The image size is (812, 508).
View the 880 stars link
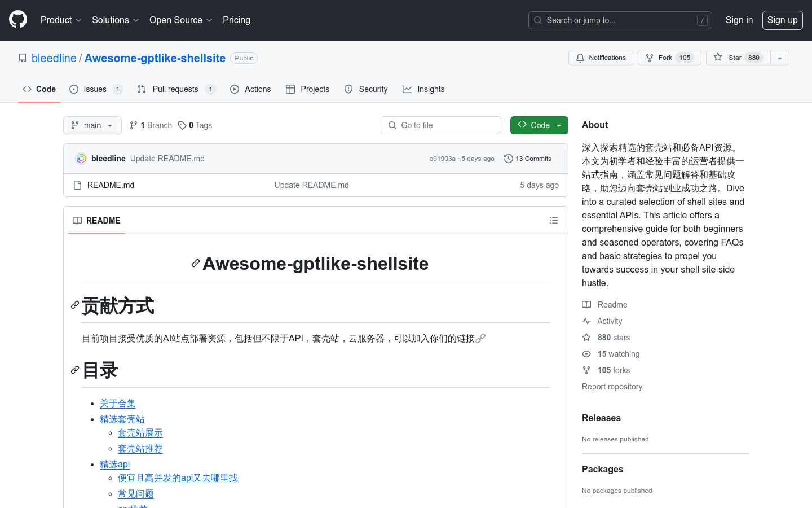(606, 338)
